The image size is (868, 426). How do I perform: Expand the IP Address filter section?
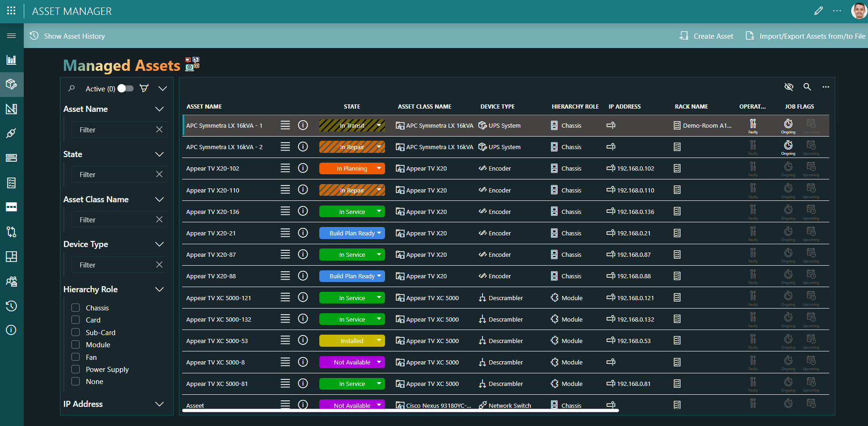click(160, 404)
